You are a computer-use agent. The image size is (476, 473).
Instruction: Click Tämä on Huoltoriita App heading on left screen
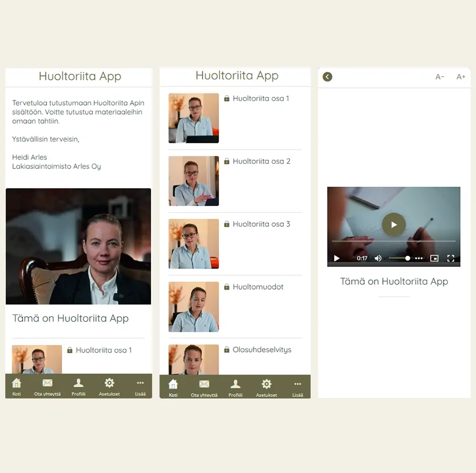click(x=70, y=318)
